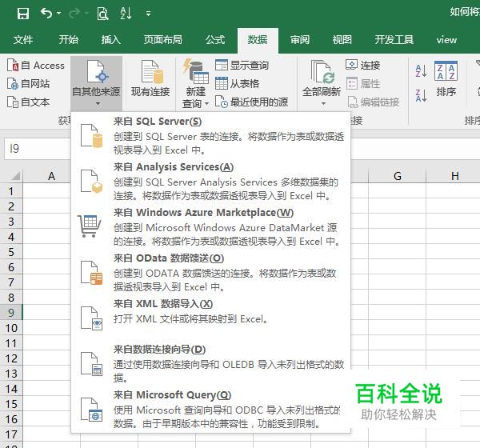This screenshot has width=480, height=448.
Task: Switch to the 公式 tab
Action: click(x=215, y=40)
